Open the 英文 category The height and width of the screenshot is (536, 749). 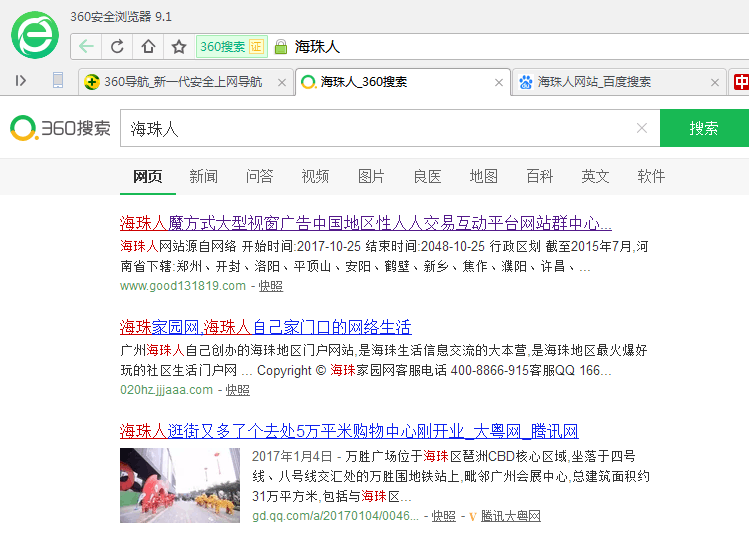point(595,176)
